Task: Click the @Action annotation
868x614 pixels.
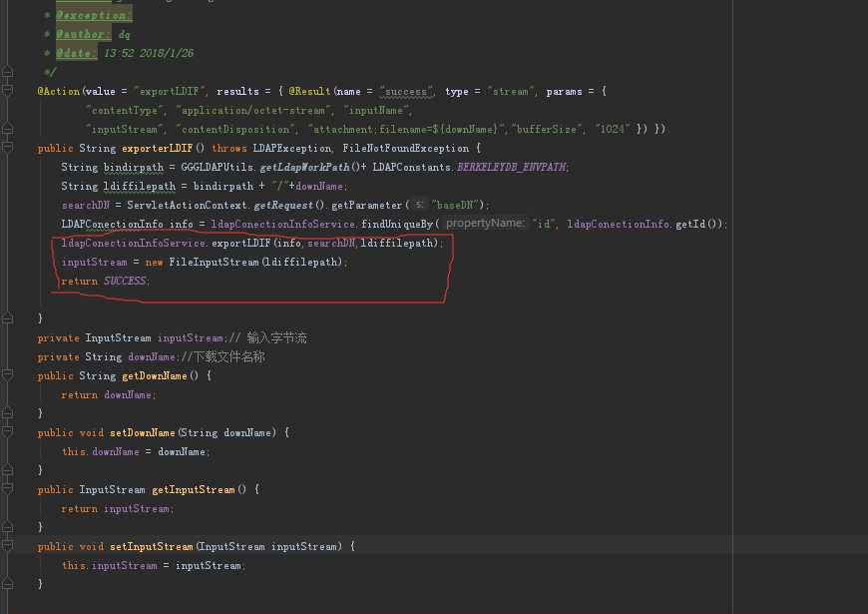Action: point(59,91)
